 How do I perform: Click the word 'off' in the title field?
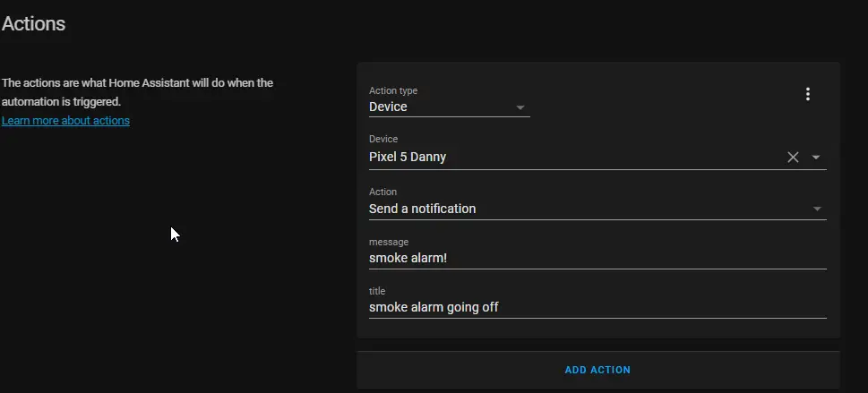pyautogui.click(x=490, y=307)
